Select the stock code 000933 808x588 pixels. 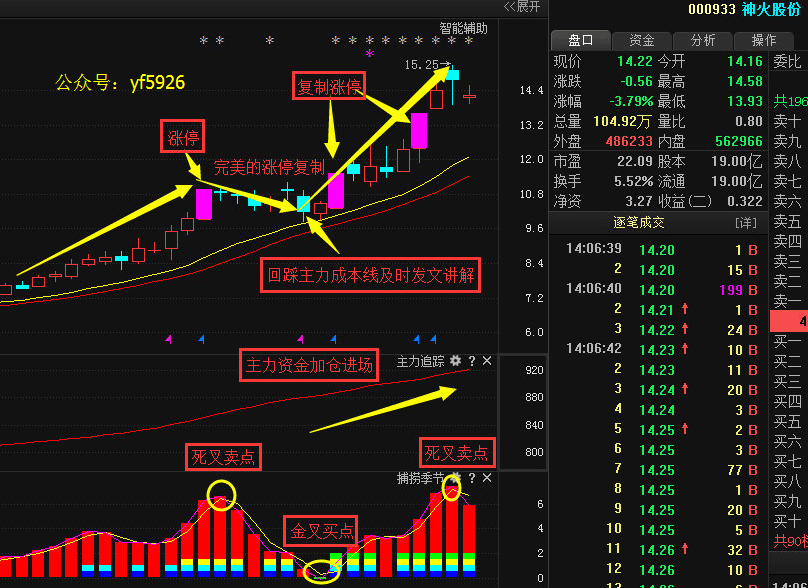coord(712,9)
